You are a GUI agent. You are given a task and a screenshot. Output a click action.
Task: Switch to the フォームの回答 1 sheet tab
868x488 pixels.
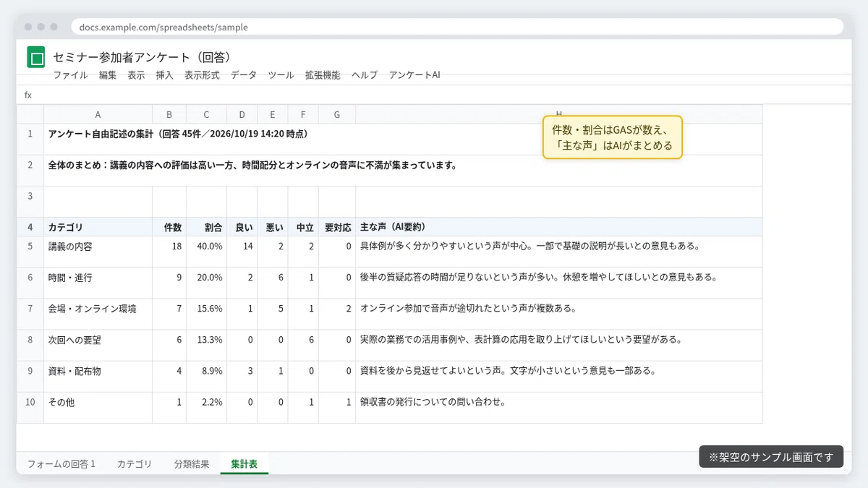click(61, 463)
